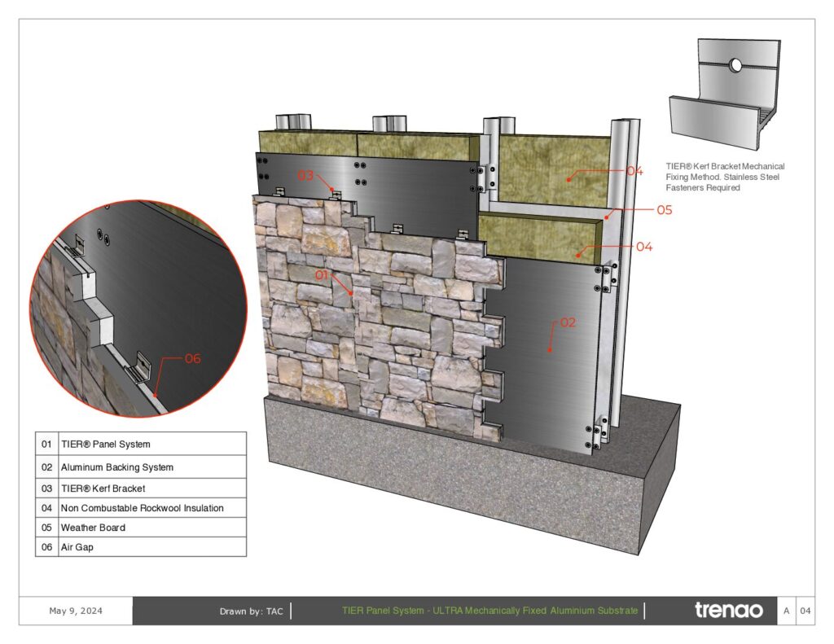Click the green drawing title in footer
Viewport: 834px width, 644px height.
(x=489, y=611)
